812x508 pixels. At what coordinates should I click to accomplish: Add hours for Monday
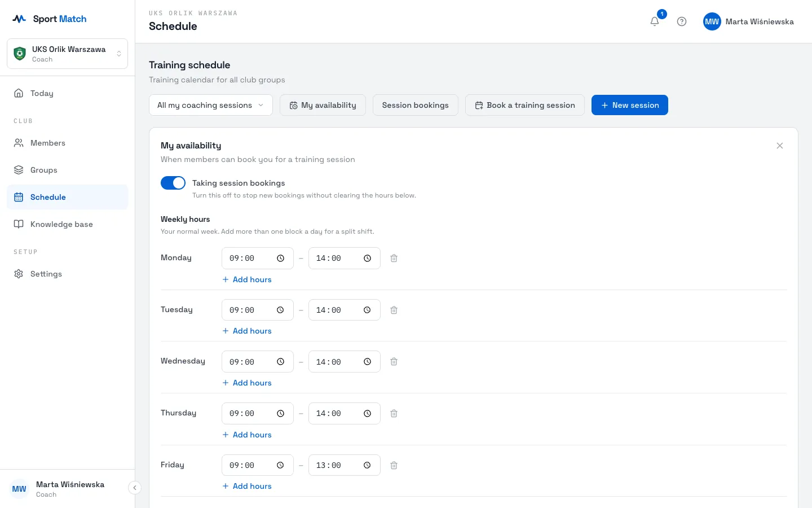[247, 279]
